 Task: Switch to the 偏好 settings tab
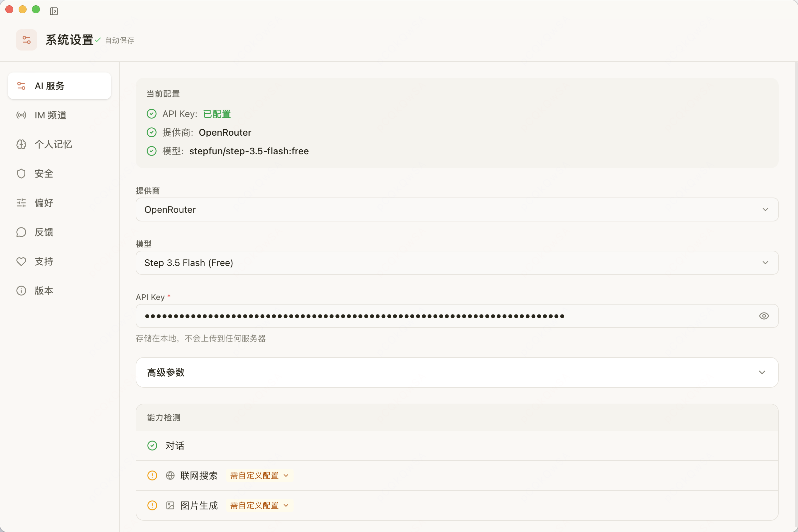tap(44, 203)
